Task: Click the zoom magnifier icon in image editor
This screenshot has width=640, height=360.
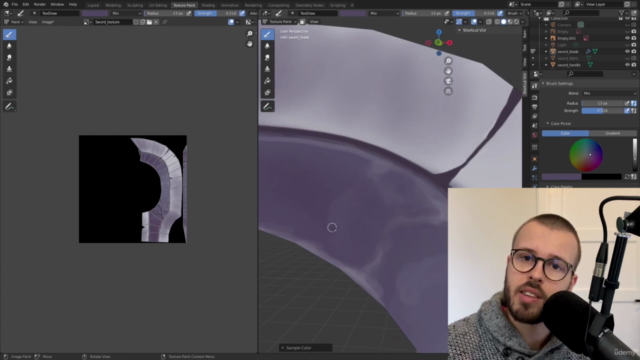Action: pos(250,34)
